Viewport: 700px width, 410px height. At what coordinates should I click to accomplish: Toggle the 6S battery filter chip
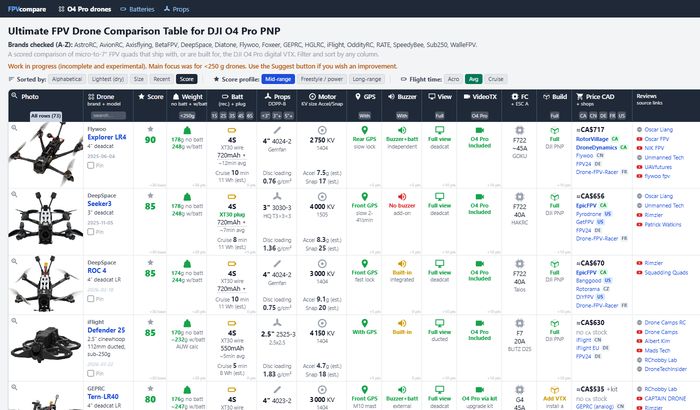coord(250,116)
